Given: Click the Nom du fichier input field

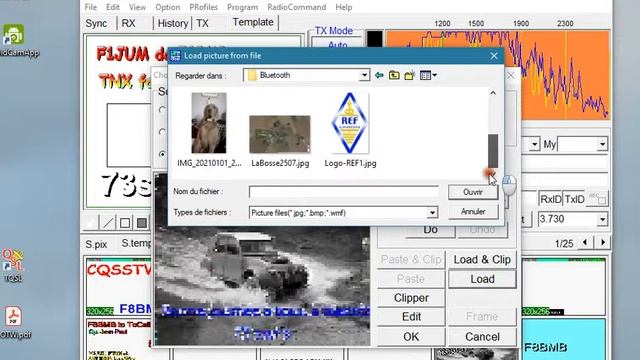Looking at the screenshot, I should click(x=344, y=192).
